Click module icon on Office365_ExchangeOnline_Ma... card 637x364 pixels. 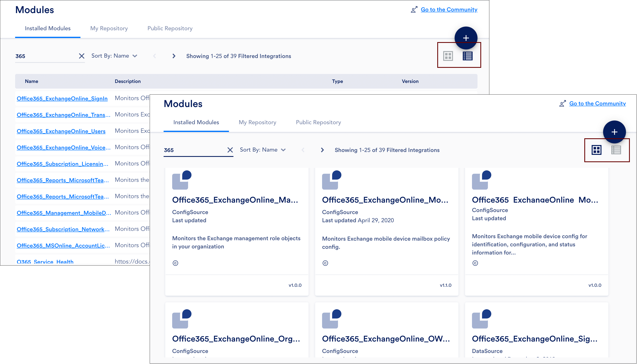182,180
